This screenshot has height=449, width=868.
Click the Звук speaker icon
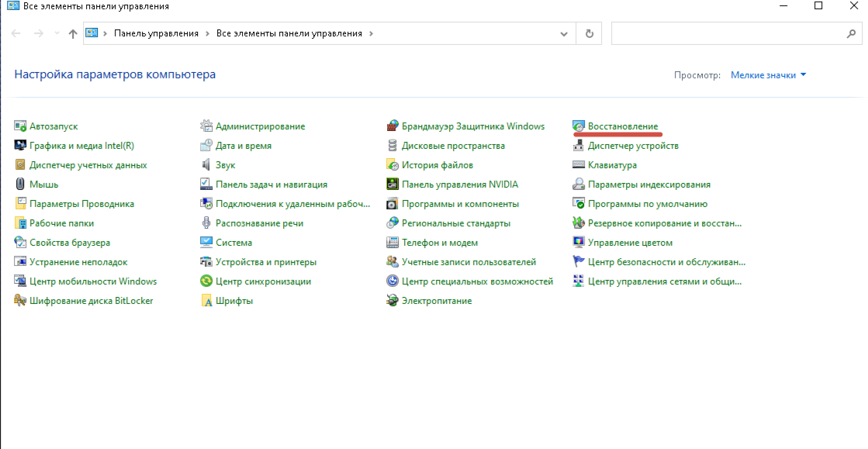pyautogui.click(x=206, y=165)
